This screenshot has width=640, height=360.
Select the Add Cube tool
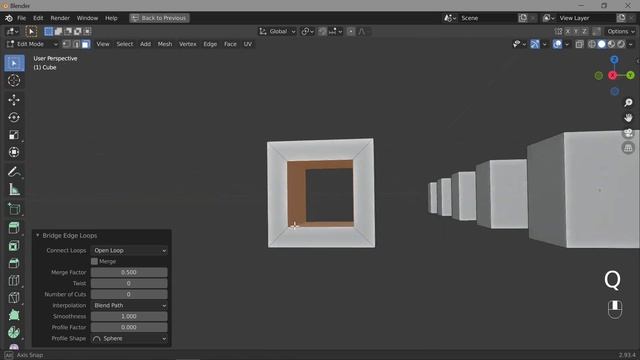click(14, 209)
